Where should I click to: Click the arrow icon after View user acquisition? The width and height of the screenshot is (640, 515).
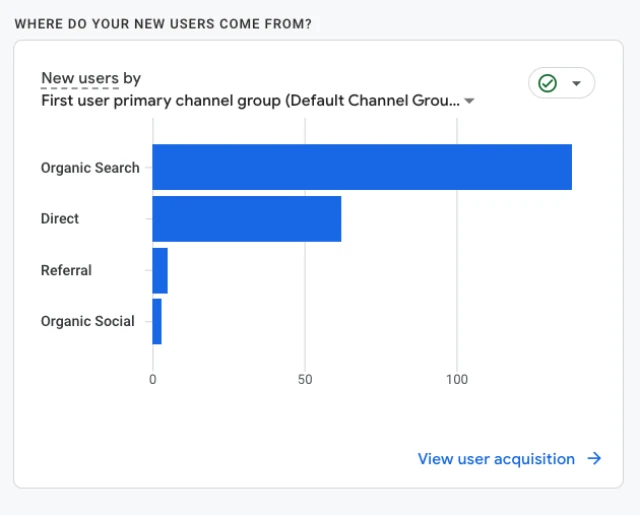594,459
